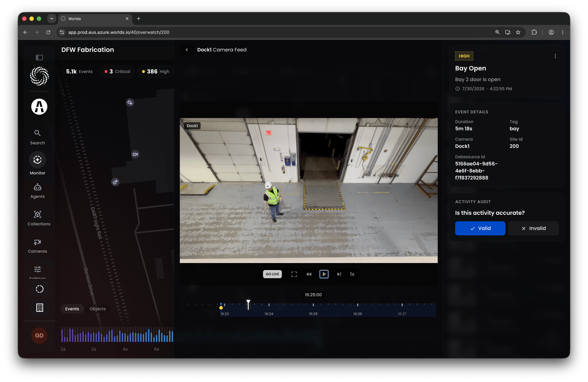Open the Agents section
The width and height of the screenshot is (588, 382).
[38, 191]
